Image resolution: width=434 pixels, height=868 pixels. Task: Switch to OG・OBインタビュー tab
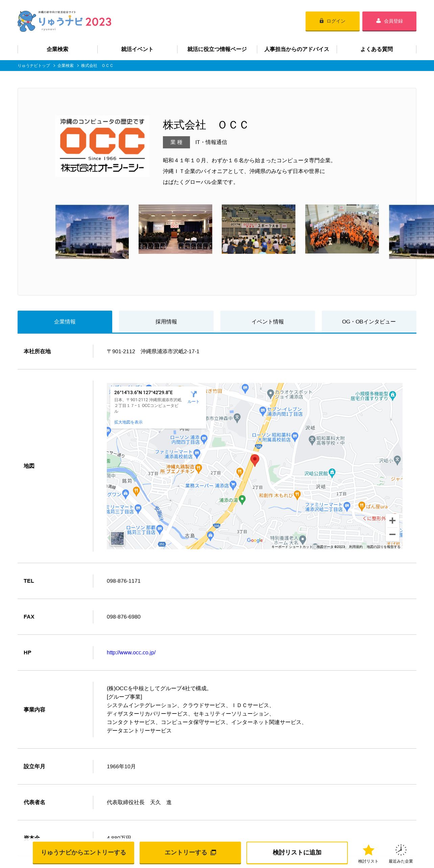click(369, 322)
